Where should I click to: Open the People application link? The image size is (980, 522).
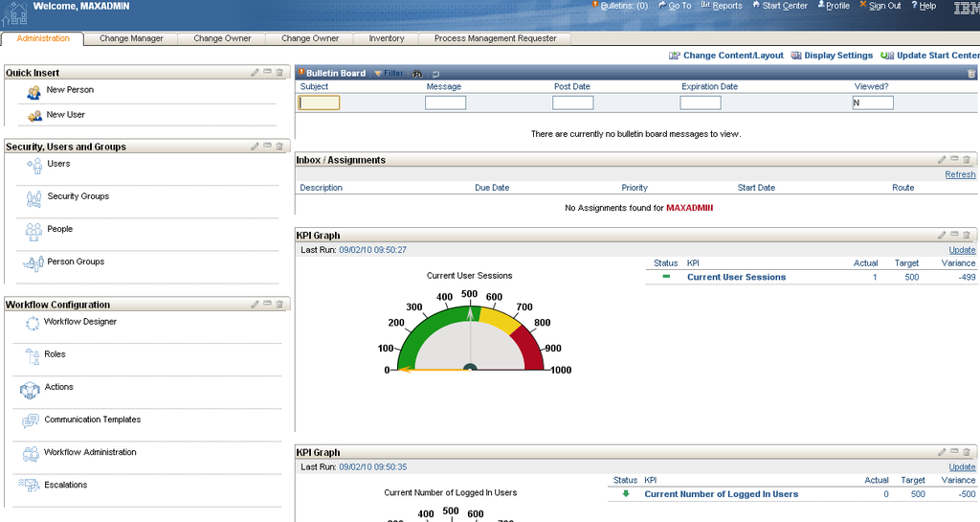pos(60,229)
